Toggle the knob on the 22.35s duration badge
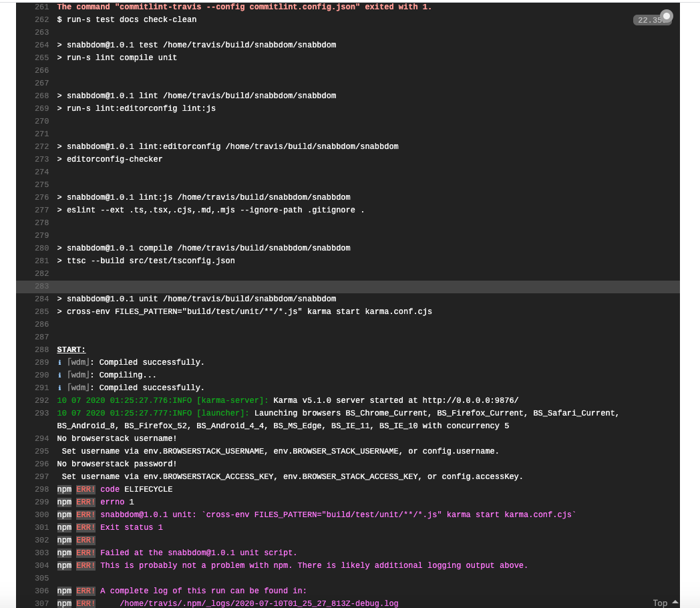 click(x=666, y=15)
